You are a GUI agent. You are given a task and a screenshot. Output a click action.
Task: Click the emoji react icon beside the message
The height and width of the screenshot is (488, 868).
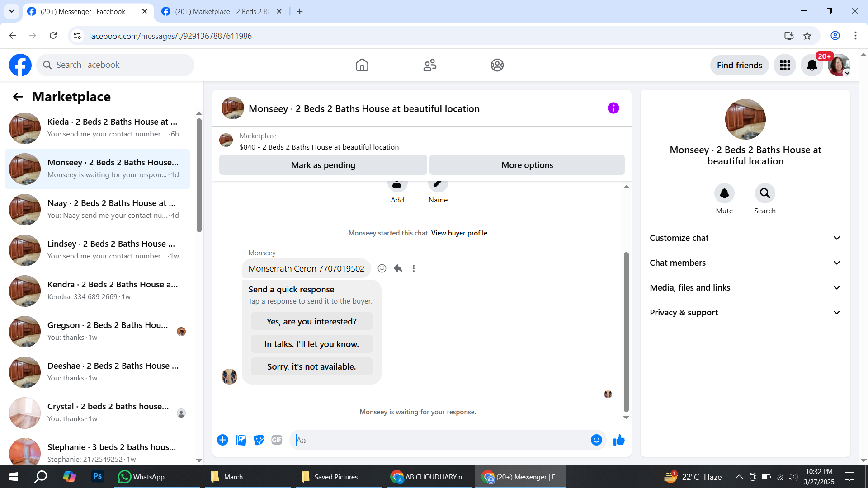click(x=382, y=268)
